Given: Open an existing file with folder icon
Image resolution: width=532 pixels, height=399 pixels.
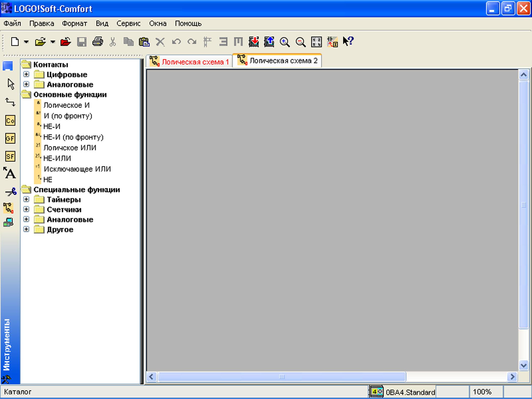Looking at the screenshot, I should 40,42.
